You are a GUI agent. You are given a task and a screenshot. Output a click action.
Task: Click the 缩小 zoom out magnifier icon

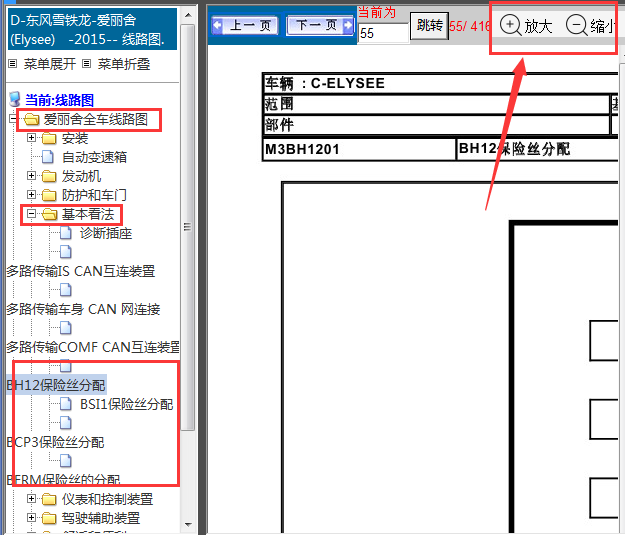tap(576, 25)
